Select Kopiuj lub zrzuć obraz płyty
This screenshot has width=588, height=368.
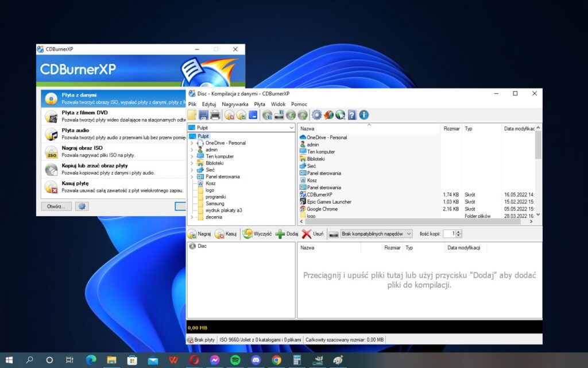pos(114,170)
